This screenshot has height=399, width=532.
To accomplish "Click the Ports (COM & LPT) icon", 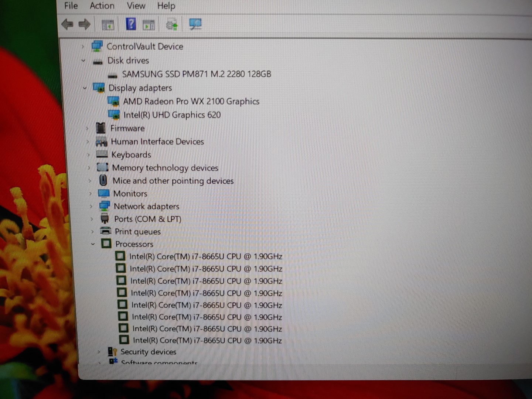I will click(105, 218).
